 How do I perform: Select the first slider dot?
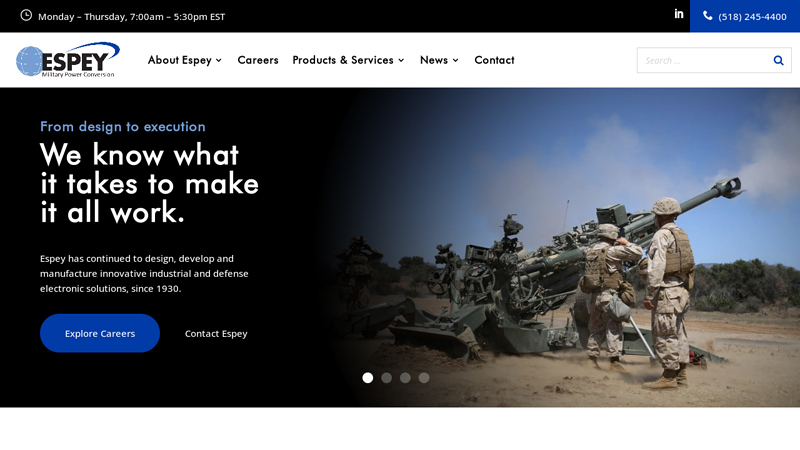[367, 378]
